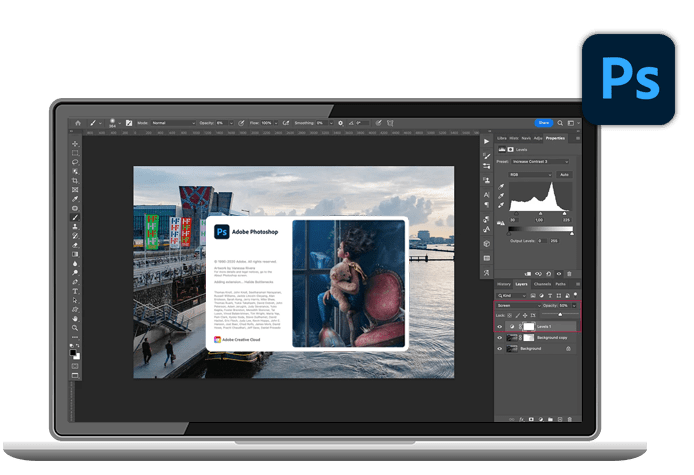Hide the Background copy layer
694x475 pixels.
coord(500,338)
